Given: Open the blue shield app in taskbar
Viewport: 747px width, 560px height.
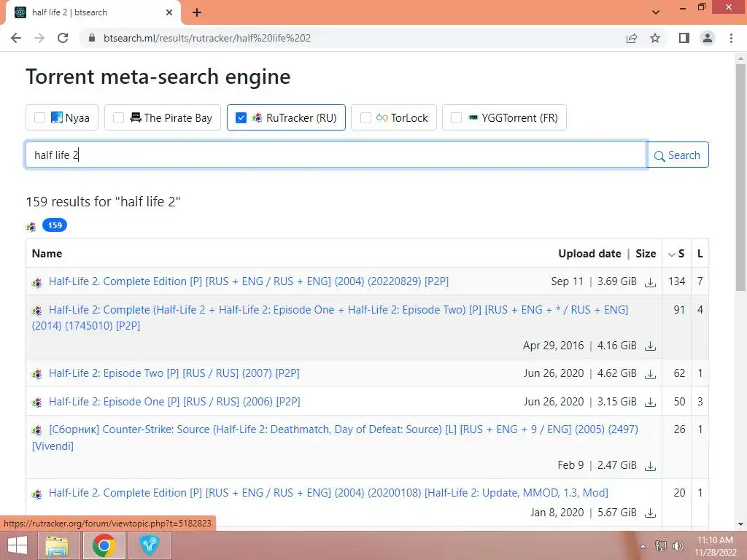Looking at the screenshot, I should (149, 545).
